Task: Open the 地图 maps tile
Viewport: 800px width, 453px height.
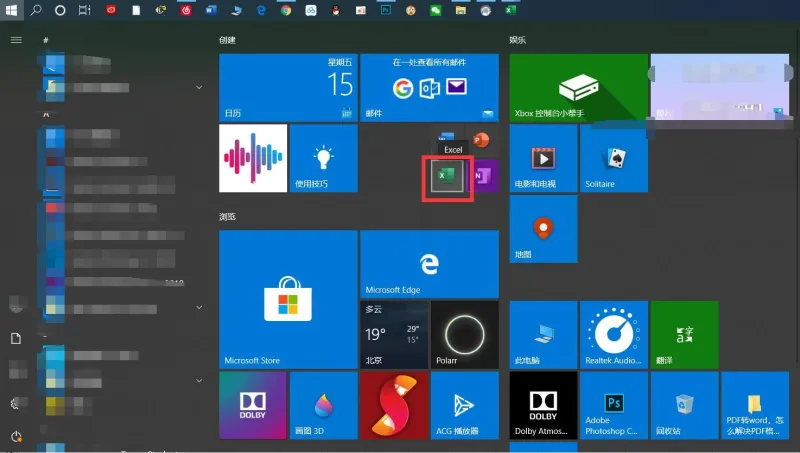Action: [x=543, y=229]
